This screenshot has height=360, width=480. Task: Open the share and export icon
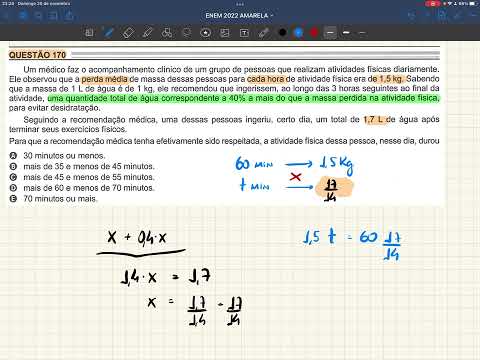coord(69,15)
